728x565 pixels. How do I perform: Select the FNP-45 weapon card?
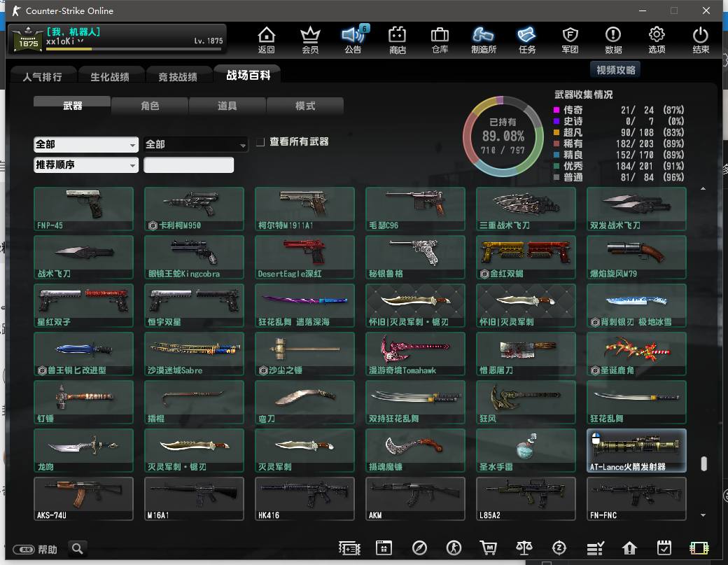pyautogui.click(x=83, y=209)
